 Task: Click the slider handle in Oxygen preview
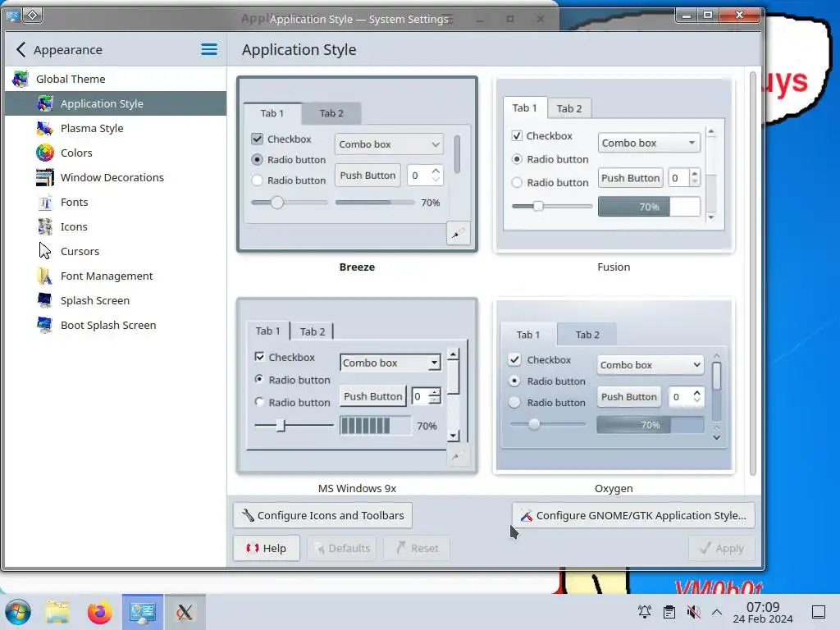pos(534,424)
